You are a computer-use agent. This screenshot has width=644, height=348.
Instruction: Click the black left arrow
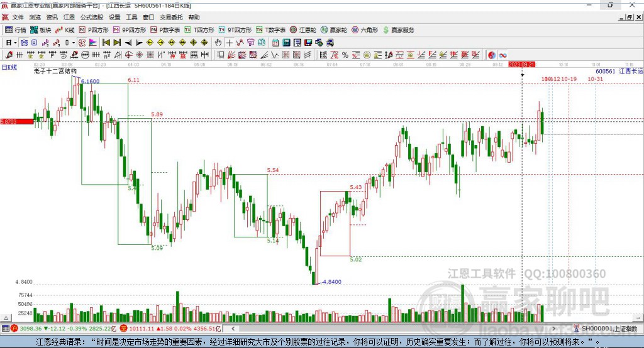click(x=128, y=43)
